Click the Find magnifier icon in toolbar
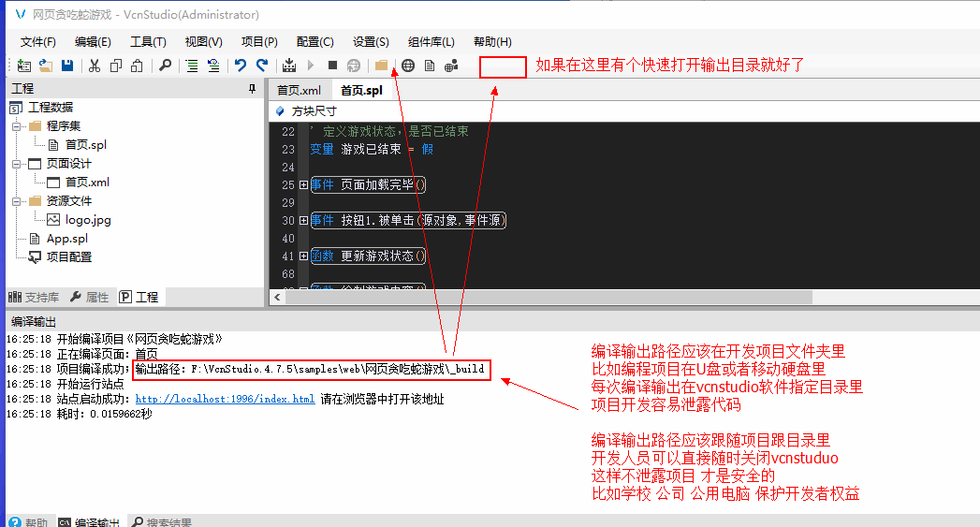The image size is (980, 527). click(x=165, y=66)
